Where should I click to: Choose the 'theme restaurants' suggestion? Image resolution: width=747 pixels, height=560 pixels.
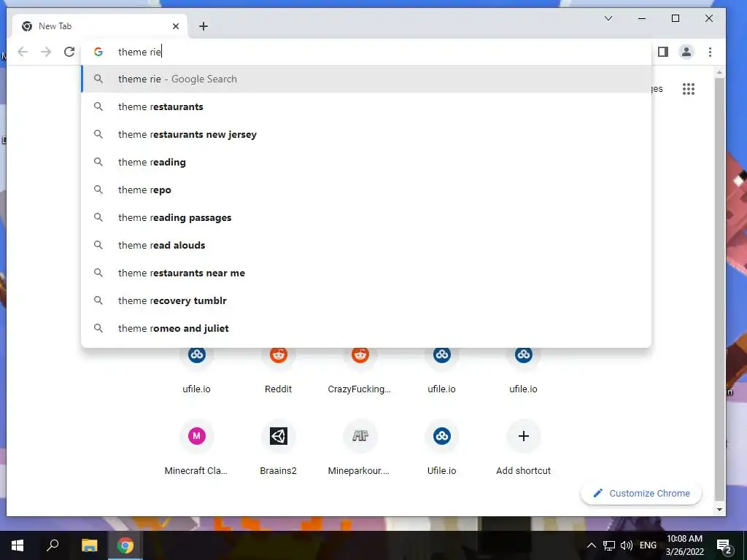point(366,106)
